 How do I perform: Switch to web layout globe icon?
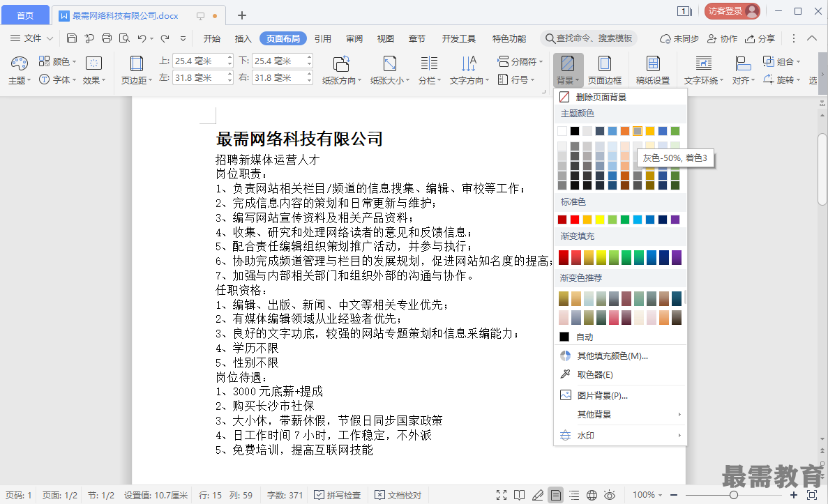tap(592, 495)
